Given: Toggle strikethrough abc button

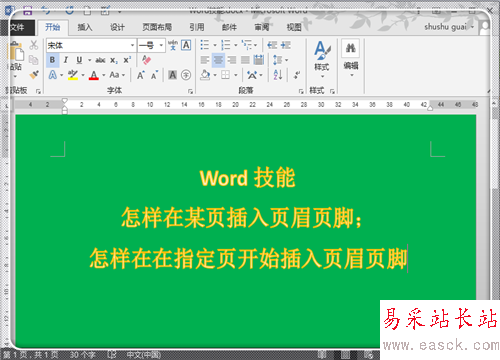Looking at the screenshot, I should pos(100,60).
